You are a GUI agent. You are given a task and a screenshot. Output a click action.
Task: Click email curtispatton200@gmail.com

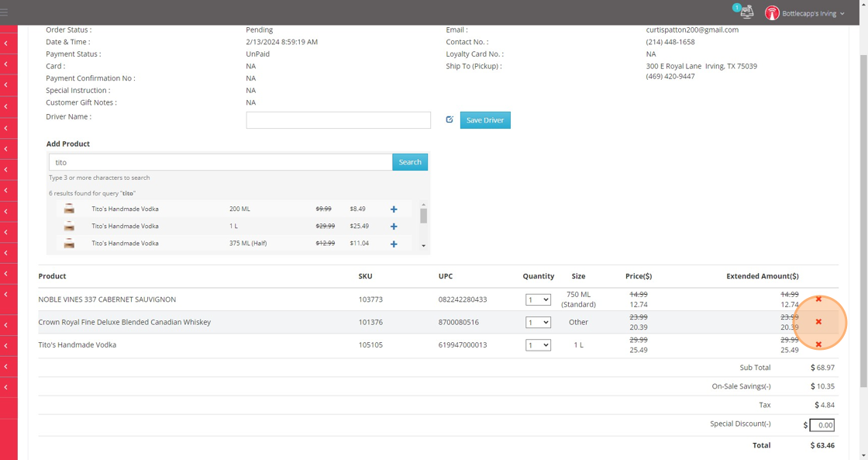point(692,30)
